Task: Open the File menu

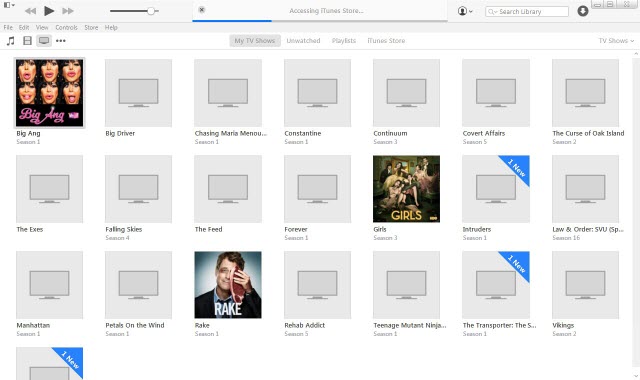Action: click(x=8, y=27)
